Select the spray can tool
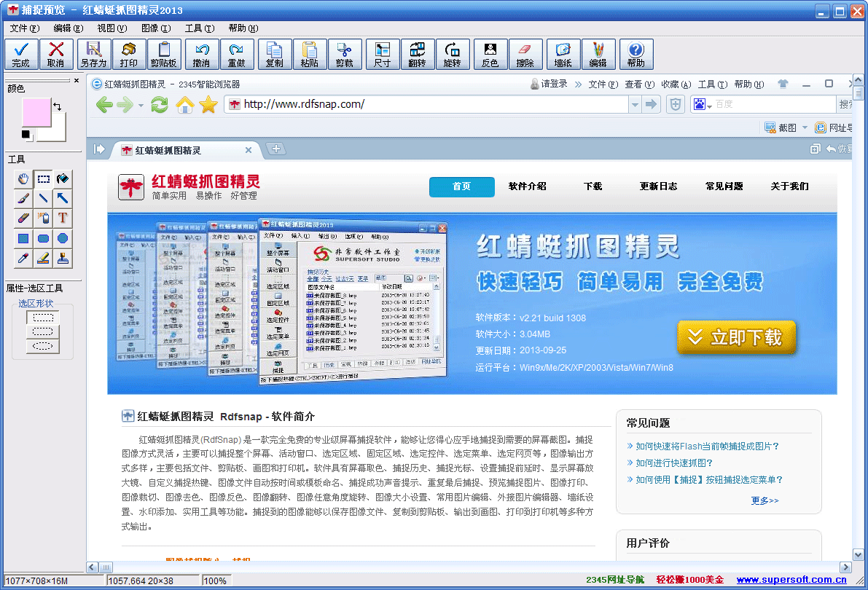Viewport: 868px width, 590px height. click(42, 217)
